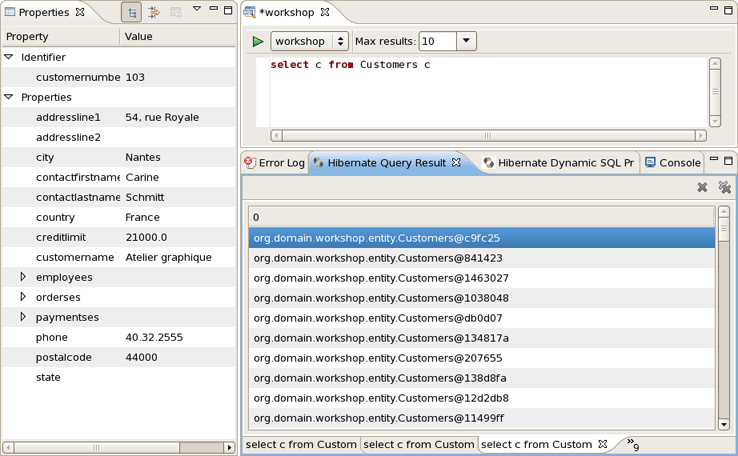Open the Max results dropdown arrow

pyautogui.click(x=466, y=42)
